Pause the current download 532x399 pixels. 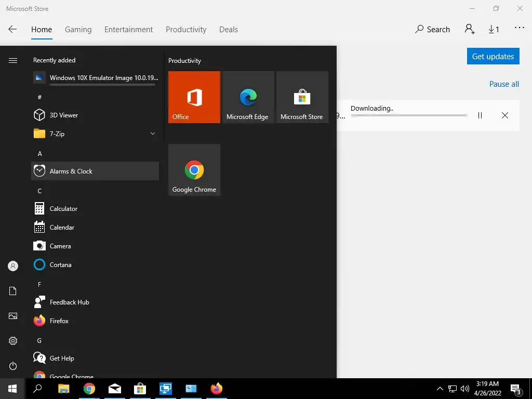click(x=480, y=115)
